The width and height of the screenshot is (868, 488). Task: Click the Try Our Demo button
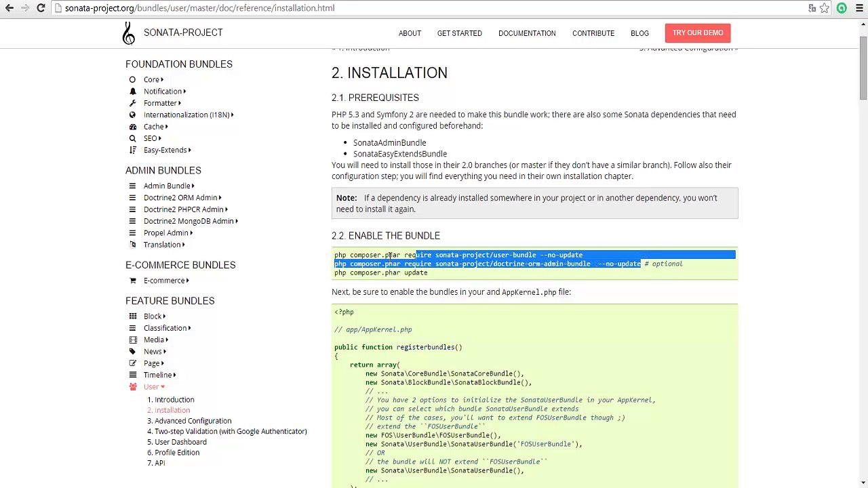tap(698, 33)
